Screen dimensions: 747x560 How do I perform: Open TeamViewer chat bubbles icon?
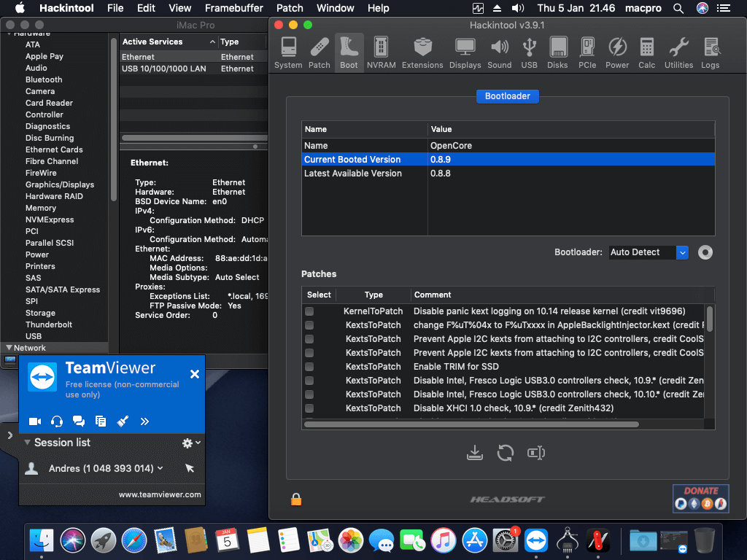[79, 421]
